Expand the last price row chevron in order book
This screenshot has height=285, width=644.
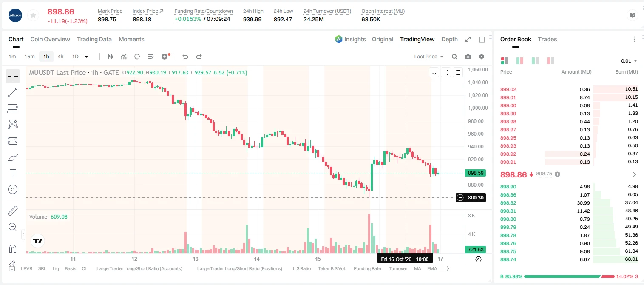(635, 174)
